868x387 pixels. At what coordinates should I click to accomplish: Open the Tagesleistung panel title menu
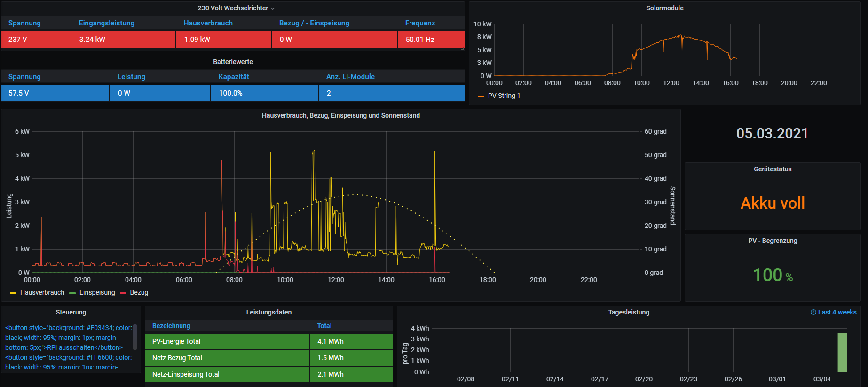click(x=629, y=312)
